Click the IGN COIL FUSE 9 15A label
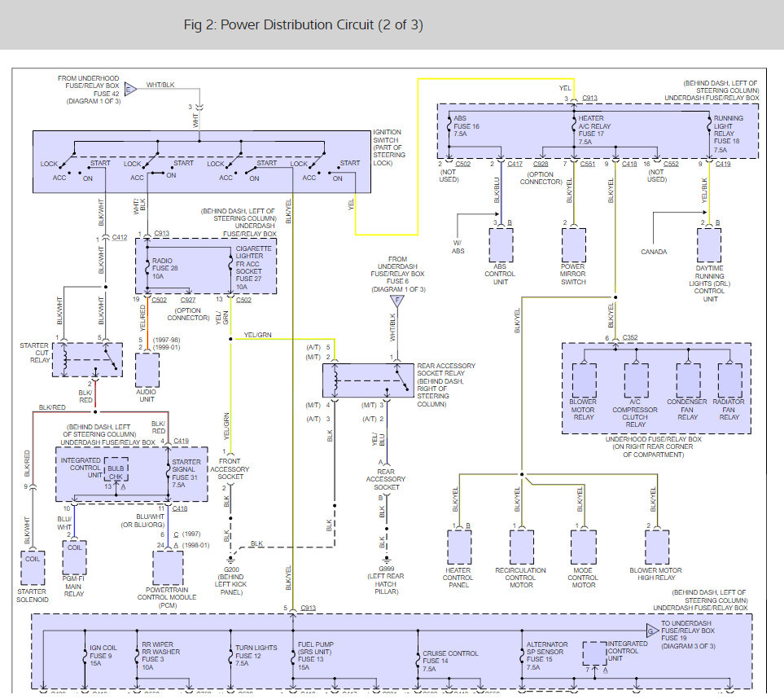Screen dimensions: 784x699 [x=103, y=656]
